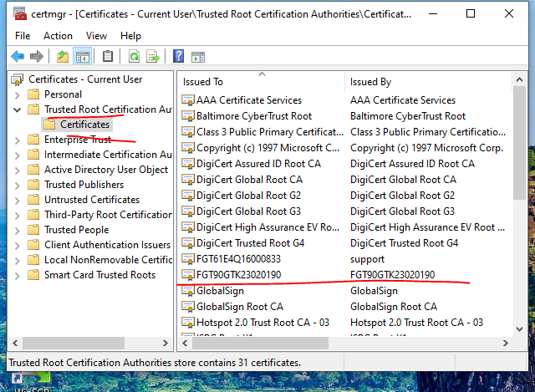Click certificate icon of FGT90GTK23020190 row
Screen dimensions: 535x392
click(188, 275)
